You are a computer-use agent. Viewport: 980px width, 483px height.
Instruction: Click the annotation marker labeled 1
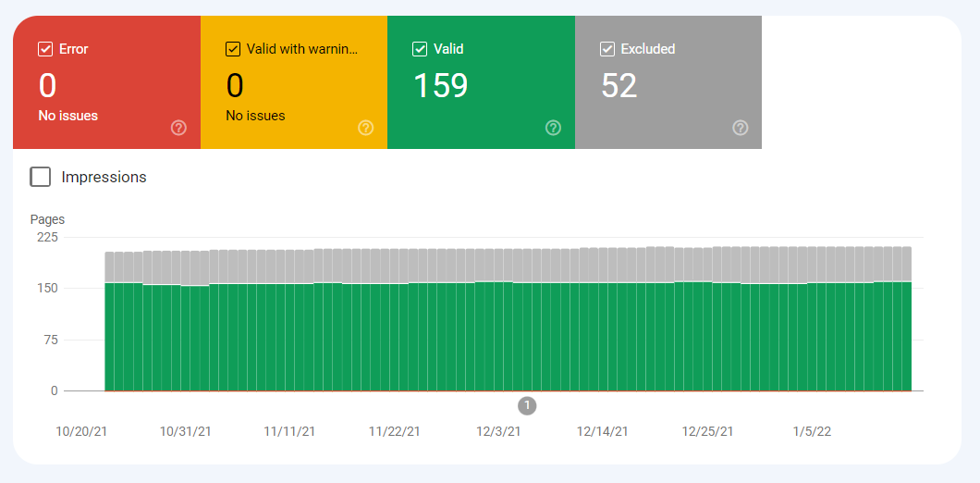click(x=527, y=406)
